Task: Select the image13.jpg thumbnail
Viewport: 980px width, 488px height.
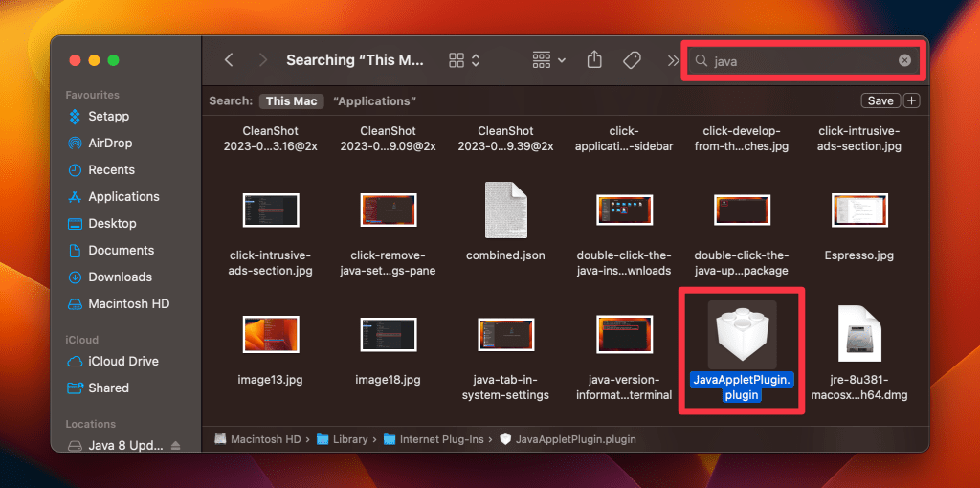Action: click(271, 333)
